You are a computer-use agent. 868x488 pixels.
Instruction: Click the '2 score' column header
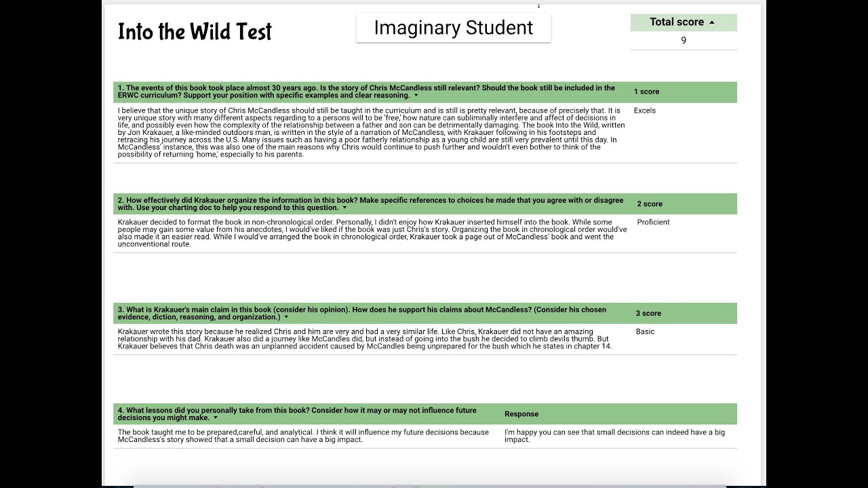pos(650,204)
